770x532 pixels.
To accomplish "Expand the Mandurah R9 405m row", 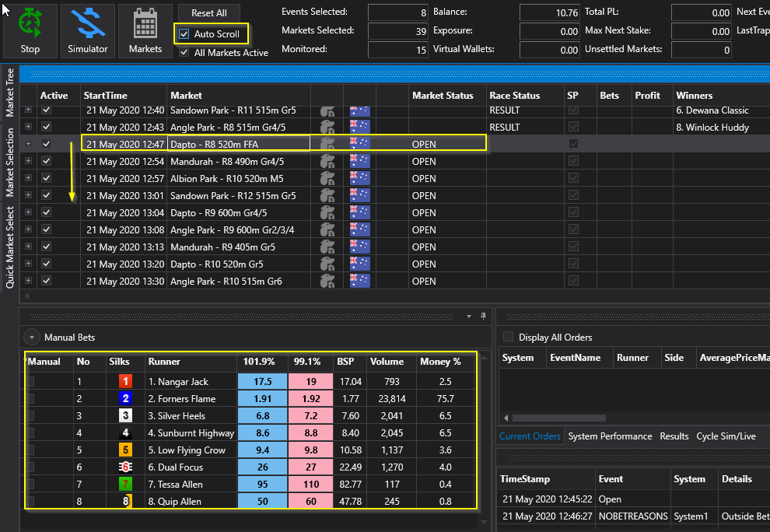I will (29, 247).
